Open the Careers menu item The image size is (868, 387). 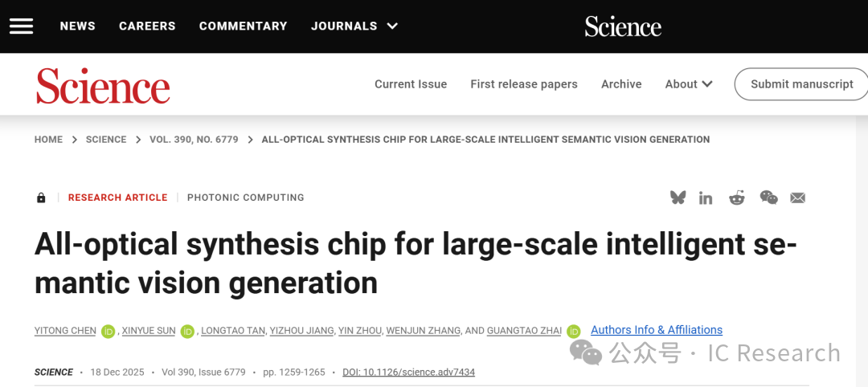147,26
